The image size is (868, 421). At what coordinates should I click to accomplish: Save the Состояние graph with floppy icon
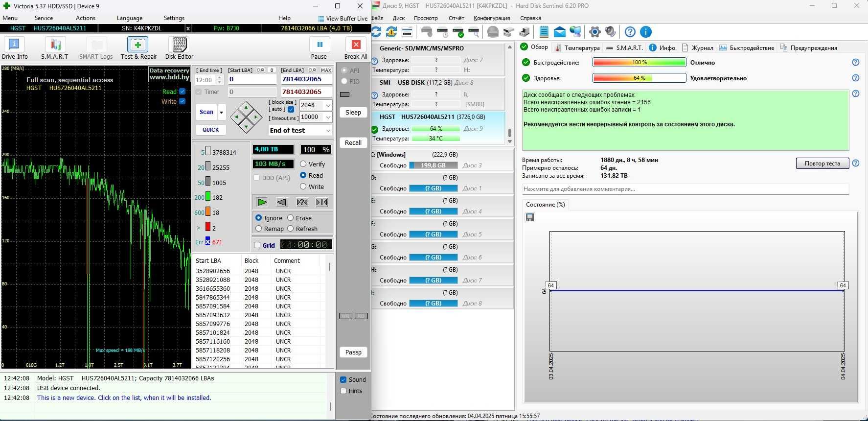530,217
